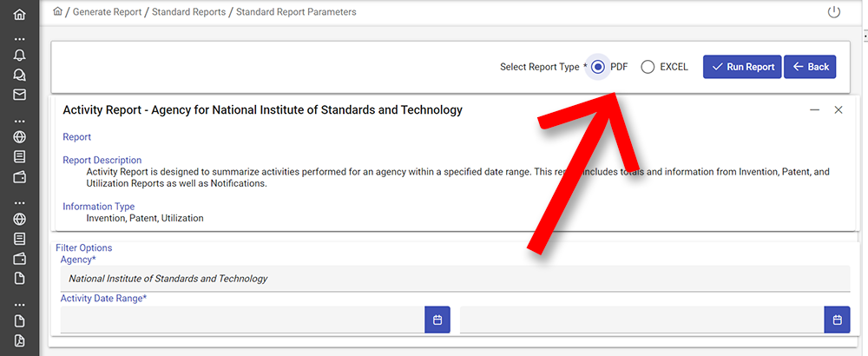This screenshot has height=356, width=868.
Task: Click the globe icon just below the mail group
Action: tap(19, 136)
